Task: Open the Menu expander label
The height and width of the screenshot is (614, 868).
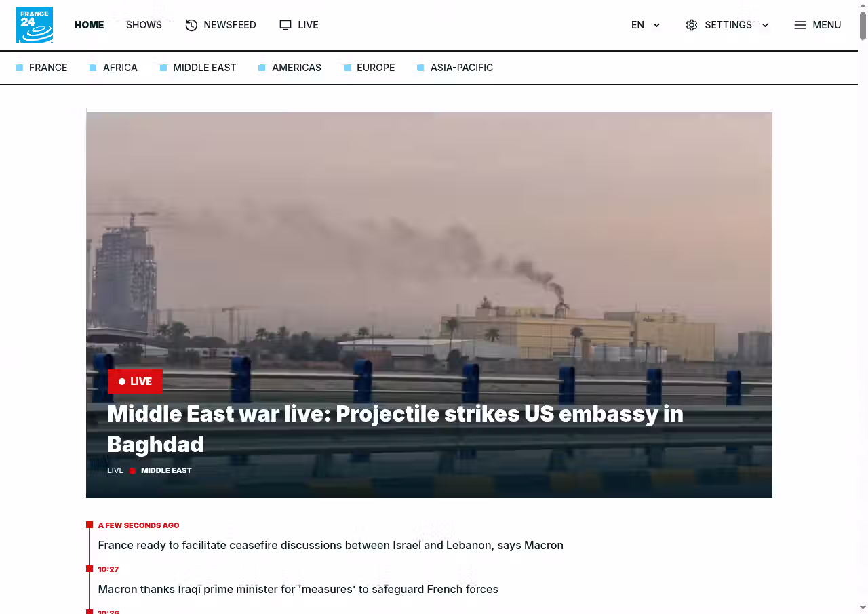Action: pyautogui.click(x=827, y=25)
